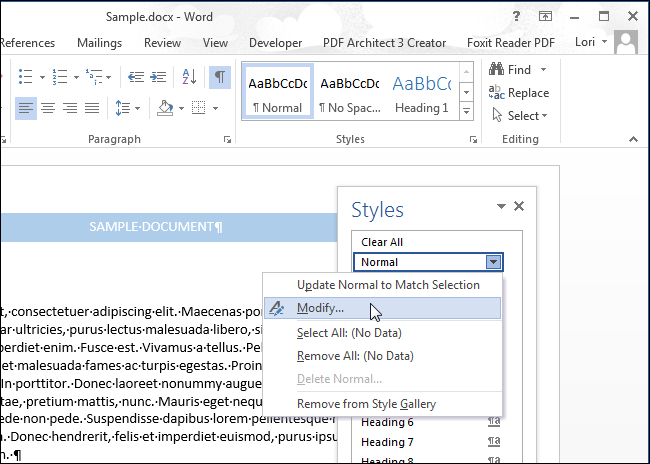The image size is (650, 464).
Task: Click the Align Right icon
Action: click(69, 107)
